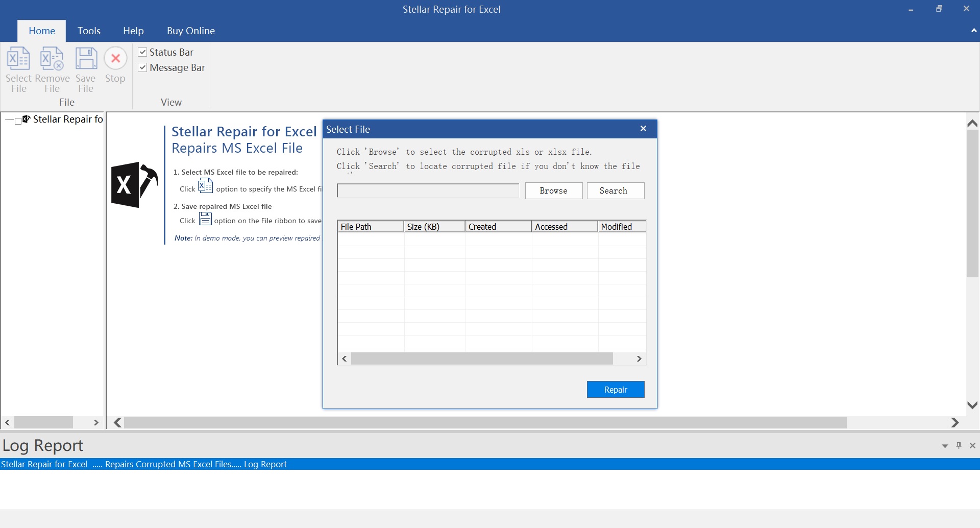Click the main pane left scroll arrow
Viewport: 980px width, 528px height.
click(118, 422)
